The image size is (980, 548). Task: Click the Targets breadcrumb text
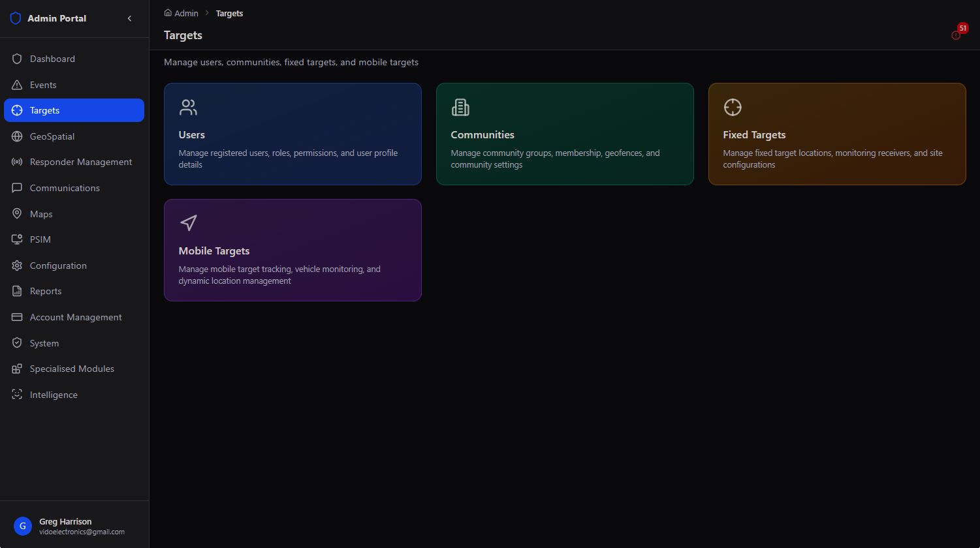coord(229,13)
